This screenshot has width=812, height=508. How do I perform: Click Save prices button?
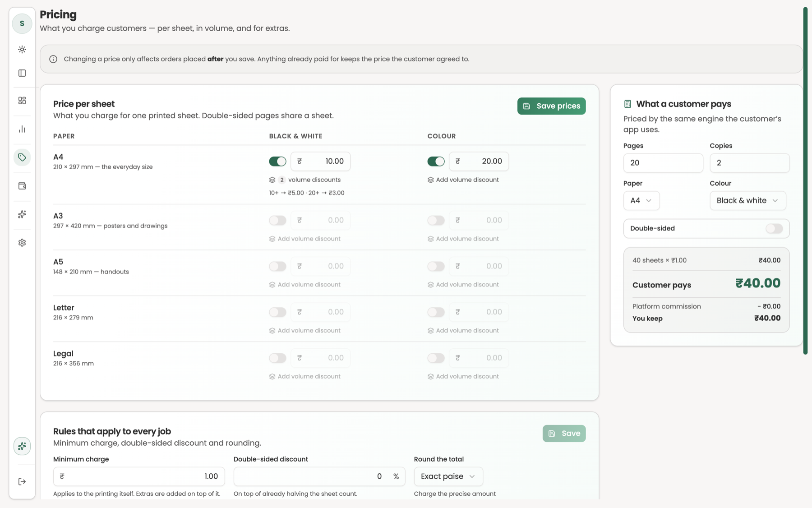pyautogui.click(x=551, y=106)
